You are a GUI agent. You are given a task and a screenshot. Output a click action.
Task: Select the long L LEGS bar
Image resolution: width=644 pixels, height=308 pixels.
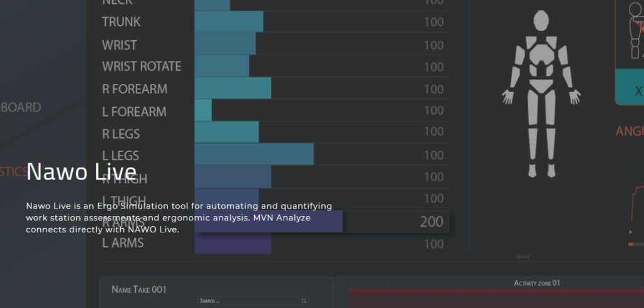[254, 154]
